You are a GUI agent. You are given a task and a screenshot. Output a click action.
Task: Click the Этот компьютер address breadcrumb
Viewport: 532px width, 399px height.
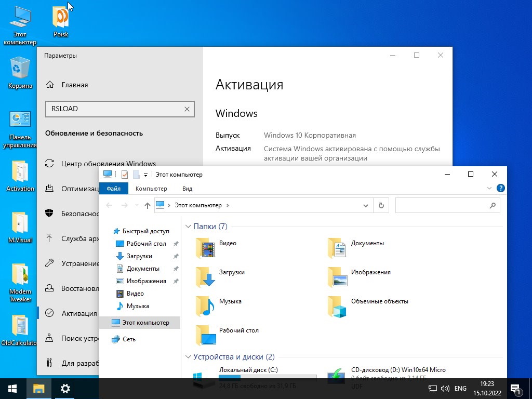pos(198,206)
